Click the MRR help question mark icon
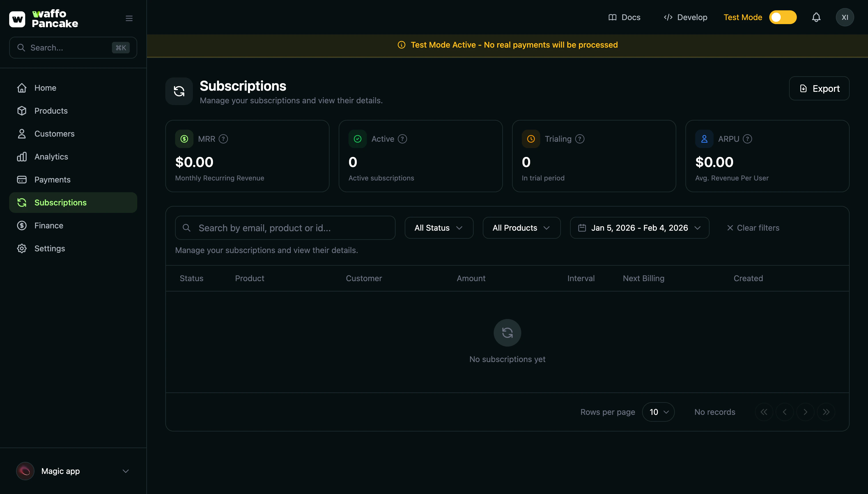This screenshot has width=868, height=494. click(223, 139)
